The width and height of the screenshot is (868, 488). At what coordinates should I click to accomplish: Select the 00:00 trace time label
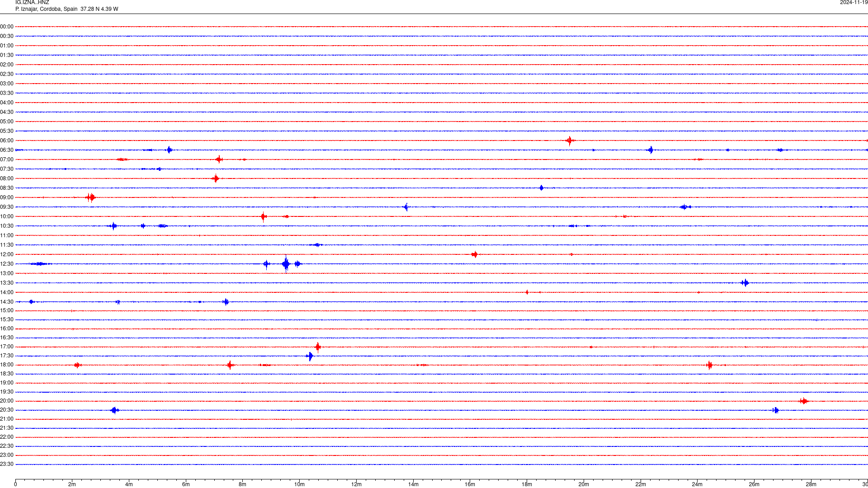pos(7,27)
